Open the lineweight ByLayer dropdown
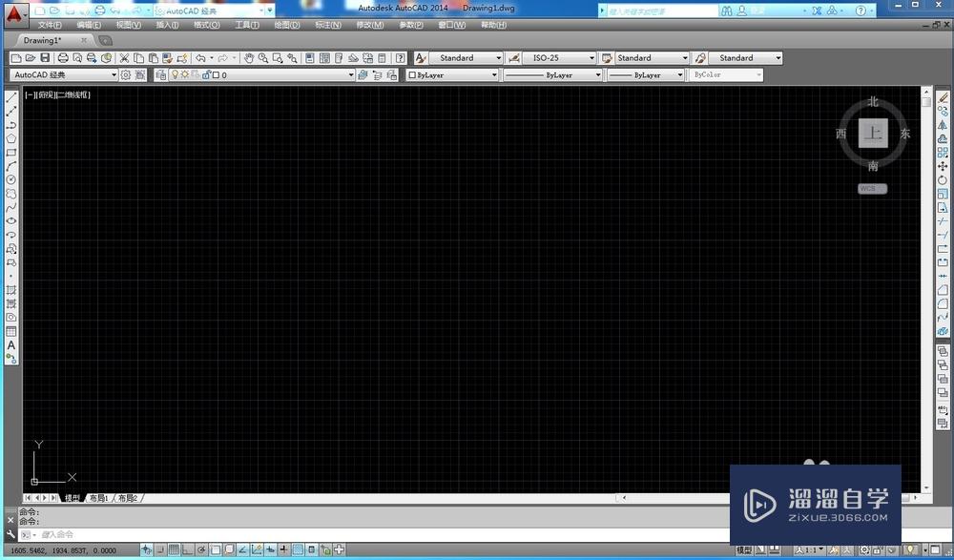Screen dimensions: 954x560 [646, 74]
